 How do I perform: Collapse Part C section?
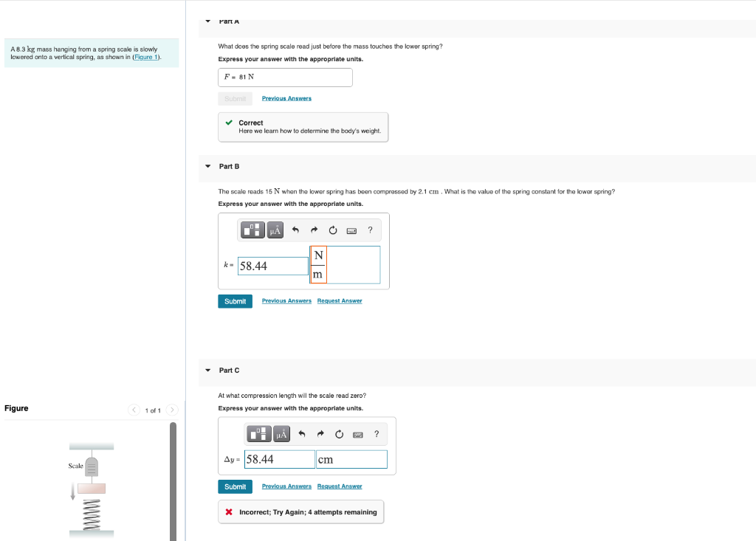coord(207,371)
